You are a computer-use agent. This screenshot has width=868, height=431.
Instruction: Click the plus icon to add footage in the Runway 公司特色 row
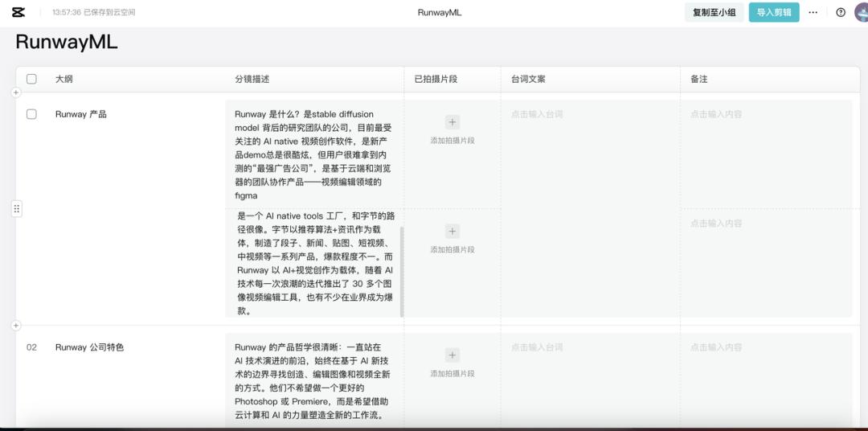pyautogui.click(x=452, y=355)
